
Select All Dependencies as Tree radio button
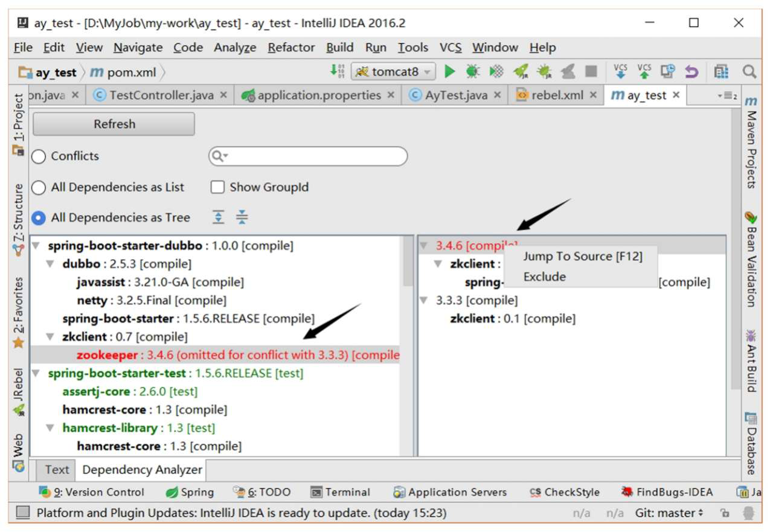point(39,218)
